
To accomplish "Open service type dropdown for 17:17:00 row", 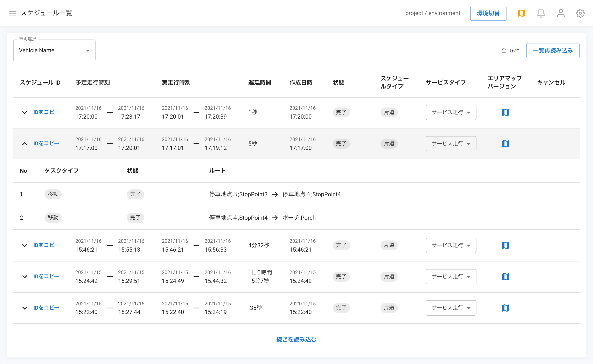I will point(451,143).
